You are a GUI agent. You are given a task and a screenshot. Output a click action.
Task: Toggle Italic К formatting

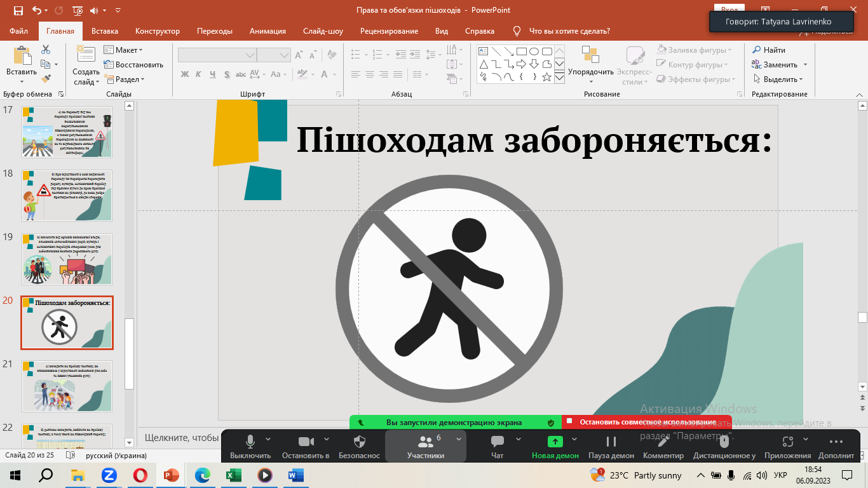click(x=199, y=74)
